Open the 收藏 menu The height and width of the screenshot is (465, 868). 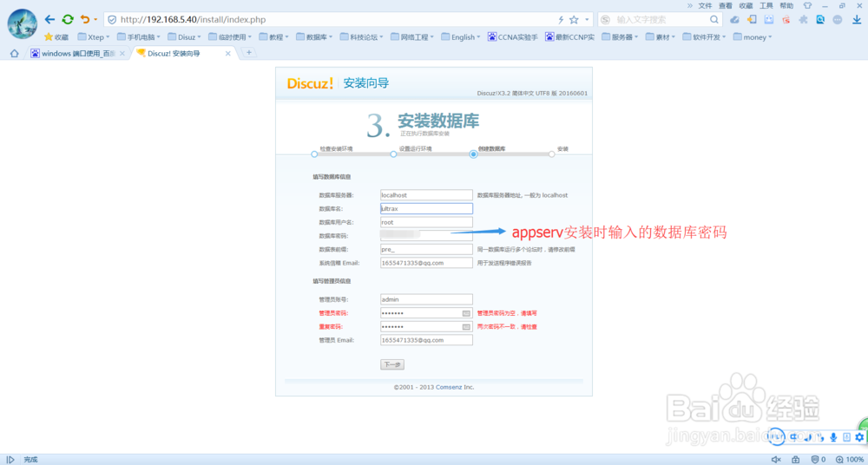[746, 5]
